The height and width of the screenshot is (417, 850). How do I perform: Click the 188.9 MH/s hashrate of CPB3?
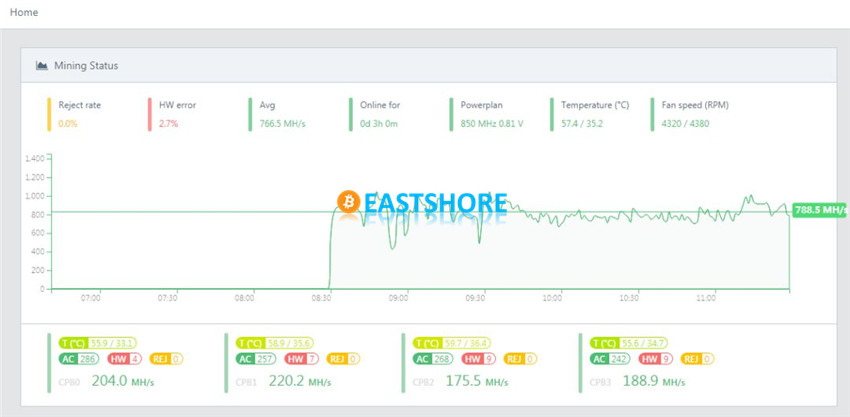click(x=654, y=381)
